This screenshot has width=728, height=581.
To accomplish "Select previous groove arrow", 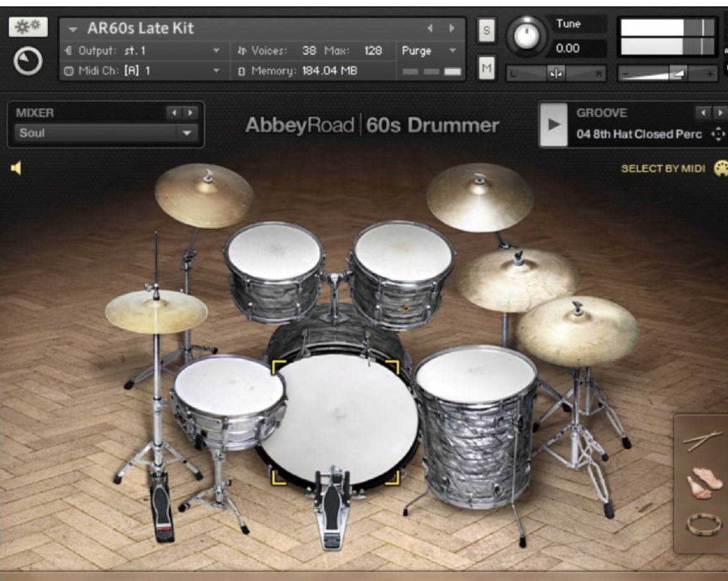I will point(703,113).
